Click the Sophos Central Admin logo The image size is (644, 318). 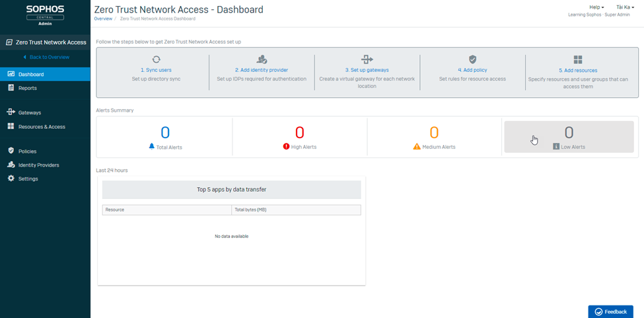(x=45, y=15)
